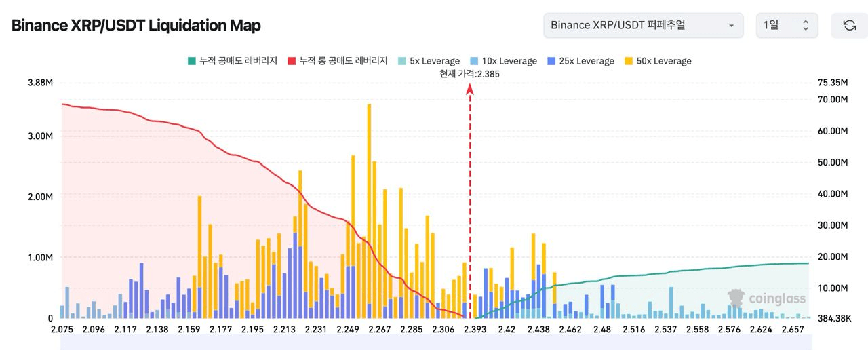Toggle 누적 롱 공매도 레버리지 legend series
The image size is (868, 350).
[337, 61]
